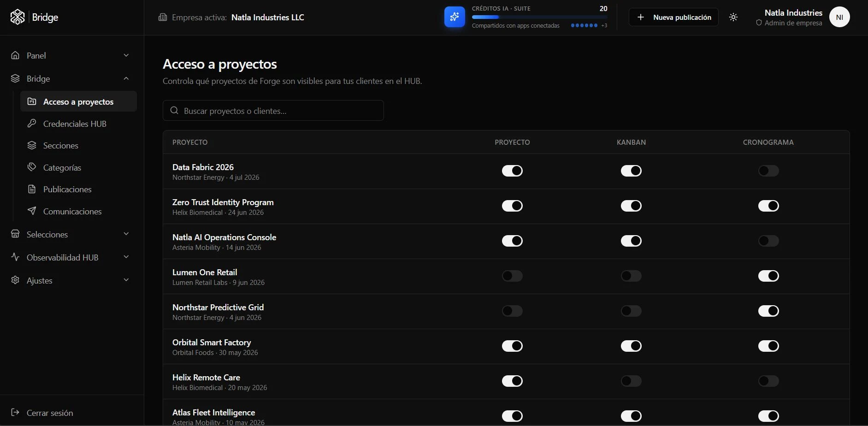868x426 pixels.
Task: Click the credits count 20
Action: pos(603,8)
